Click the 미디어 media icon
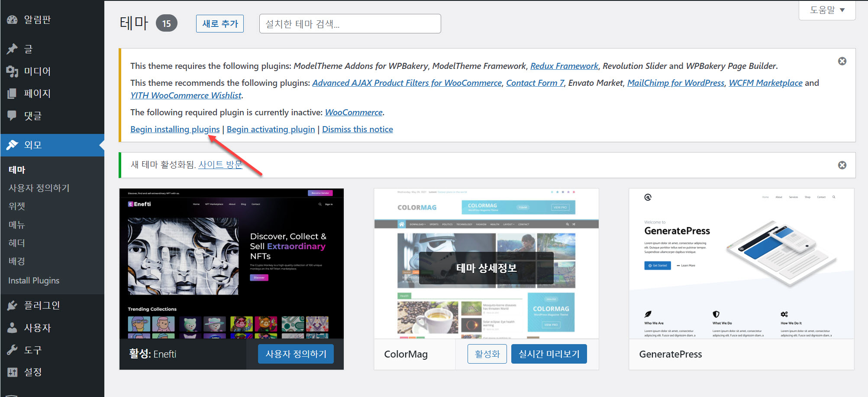The height and width of the screenshot is (397, 868). click(12, 71)
